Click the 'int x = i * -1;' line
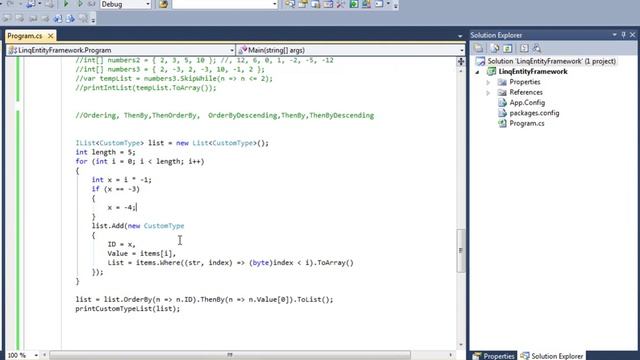The height and width of the screenshot is (360, 640). point(122,180)
